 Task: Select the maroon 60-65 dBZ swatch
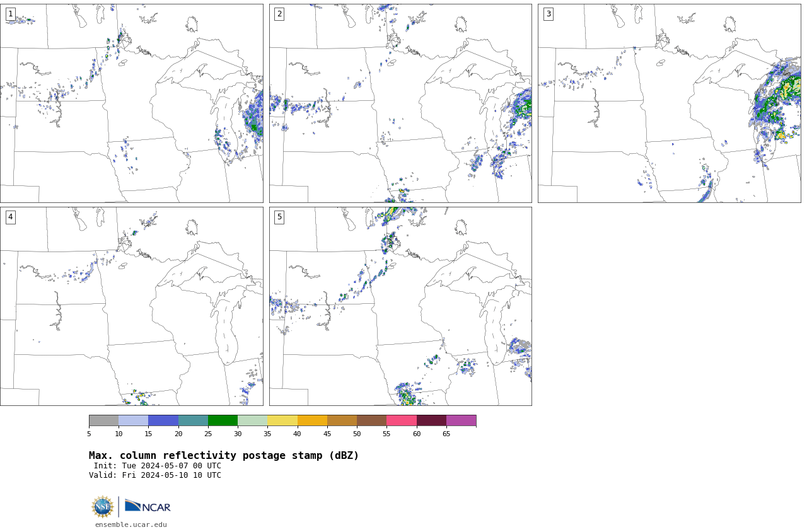tap(431, 420)
